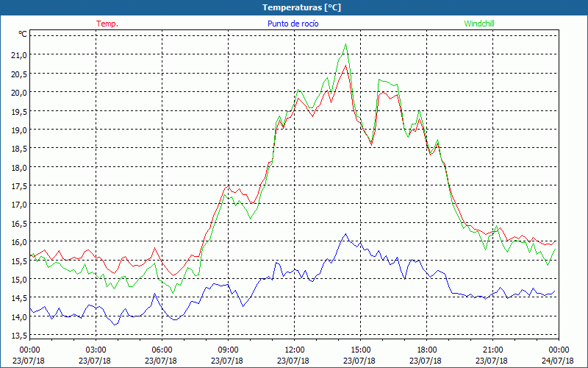The height and width of the screenshot is (368, 588).
Task: Click the 15,0 value on the y-axis
Action: click(x=19, y=280)
